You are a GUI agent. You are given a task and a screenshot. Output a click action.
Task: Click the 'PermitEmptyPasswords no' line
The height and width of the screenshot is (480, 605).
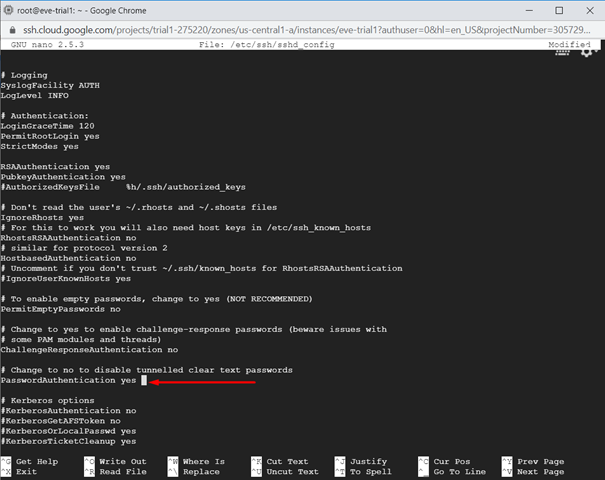[61, 309]
